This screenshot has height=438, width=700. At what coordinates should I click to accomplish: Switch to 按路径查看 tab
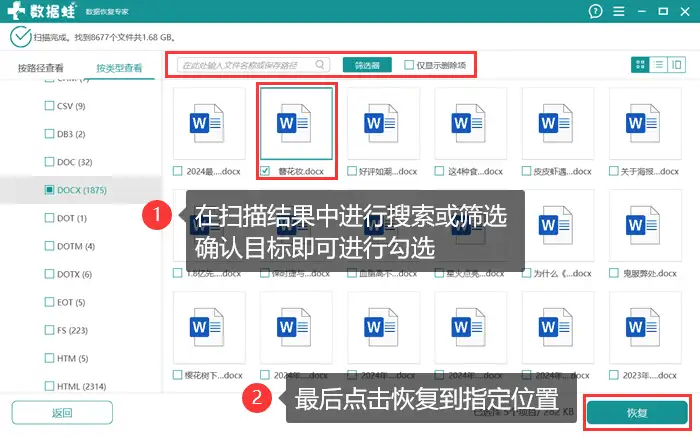[x=41, y=68]
